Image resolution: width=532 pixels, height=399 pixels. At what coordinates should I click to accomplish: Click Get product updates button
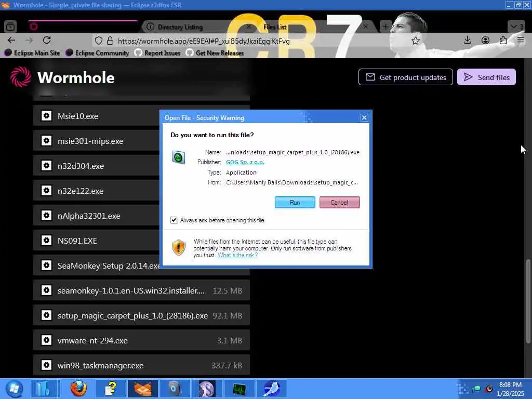(405, 77)
